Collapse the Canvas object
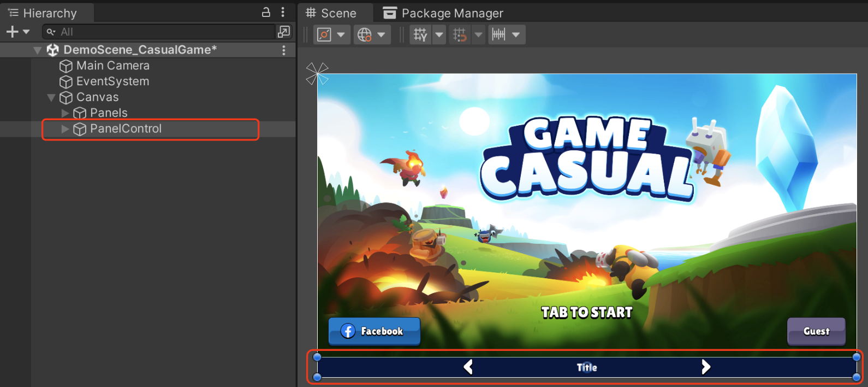The height and width of the screenshot is (387, 868). (51, 97)
